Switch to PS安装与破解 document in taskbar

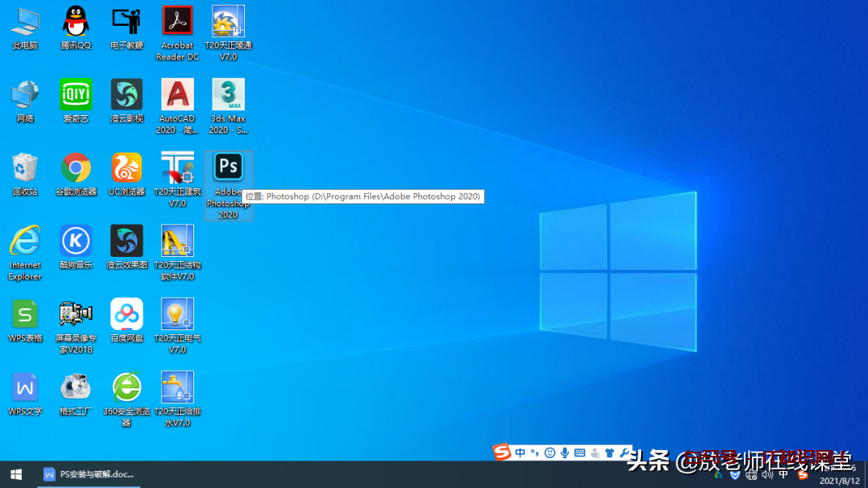point(89,474)
